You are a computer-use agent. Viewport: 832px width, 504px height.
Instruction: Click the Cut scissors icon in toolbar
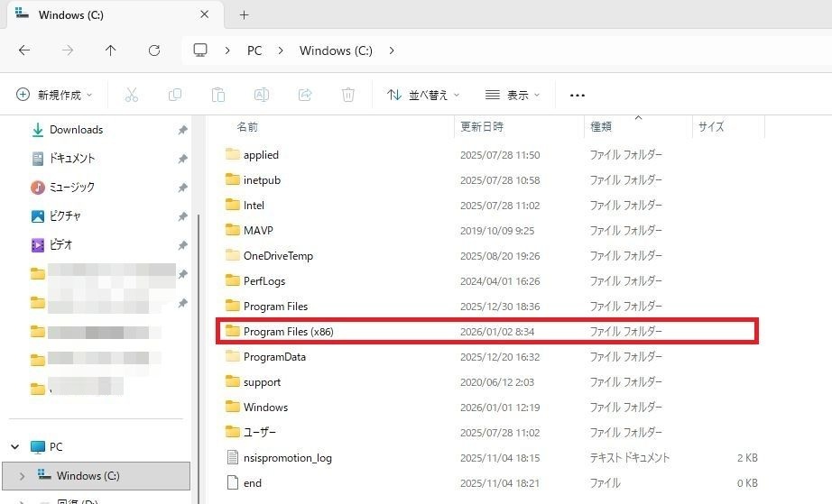(x=131, y=95)
